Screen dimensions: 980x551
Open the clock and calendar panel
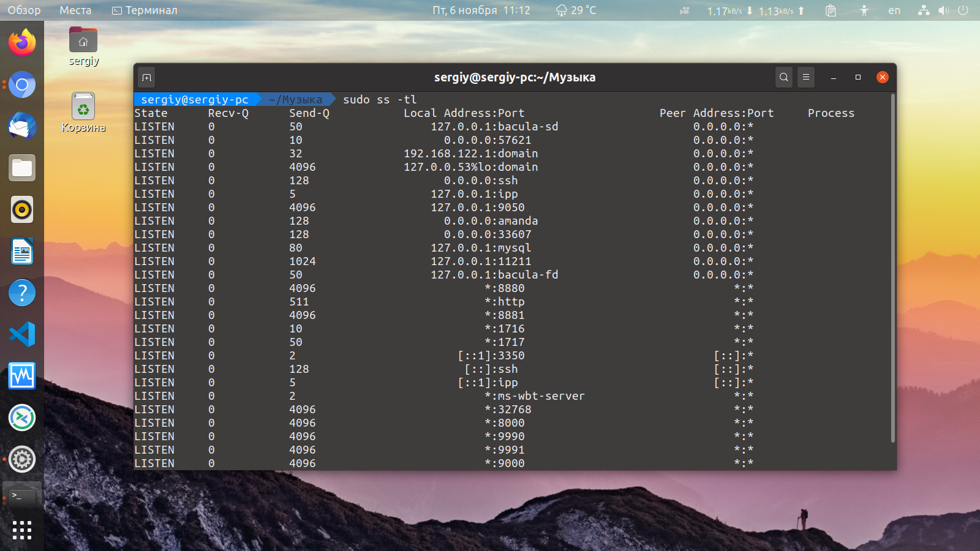[x=481, y=10]
